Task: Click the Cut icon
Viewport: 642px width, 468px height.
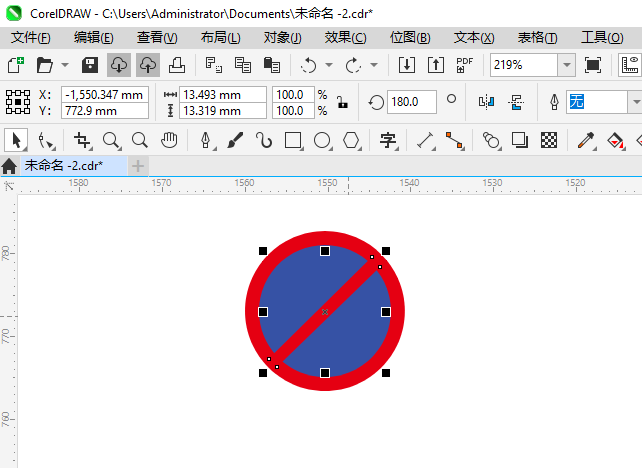Action: pyautogui.click(x=214, y=65)
